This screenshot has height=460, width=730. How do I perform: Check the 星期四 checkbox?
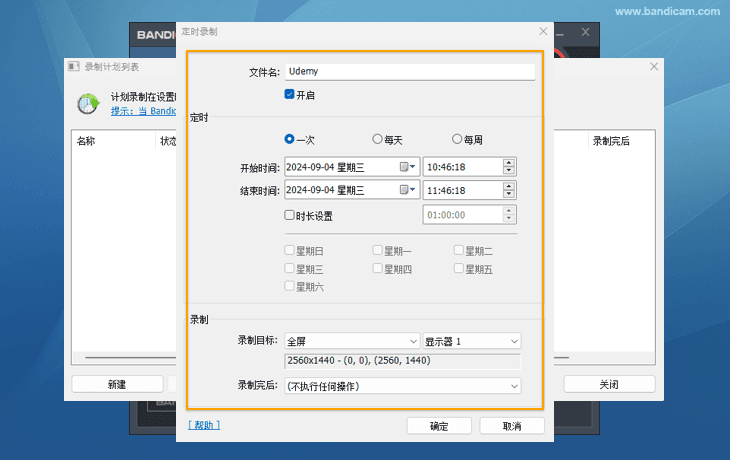click(377, 269)
